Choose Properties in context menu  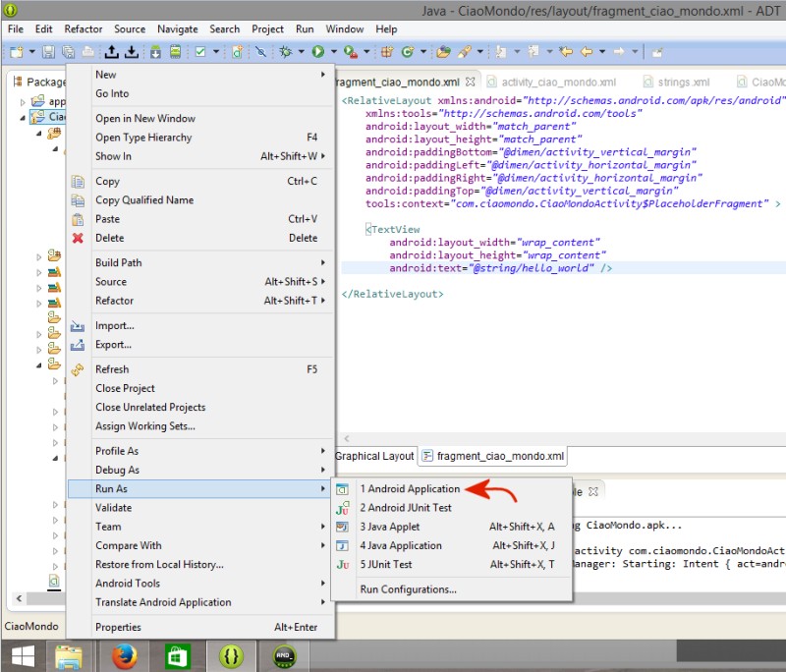[200, 627]
